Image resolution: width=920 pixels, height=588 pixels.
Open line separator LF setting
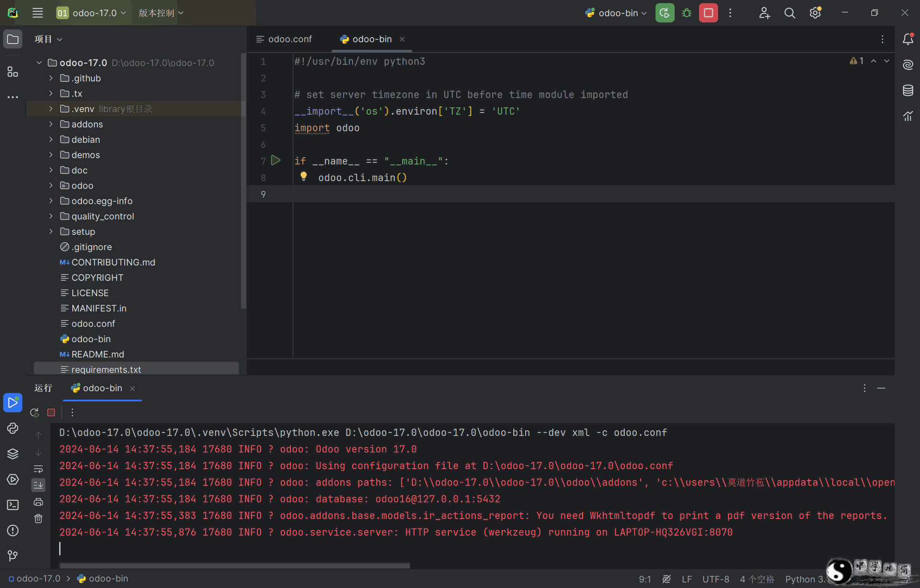coord(687,579)
